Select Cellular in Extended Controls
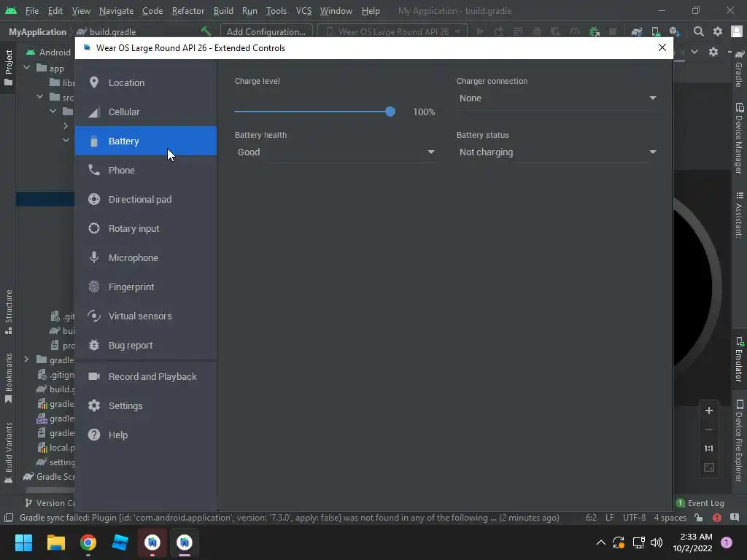Viewport: 747px width, 560px height. tap(146, 112)
